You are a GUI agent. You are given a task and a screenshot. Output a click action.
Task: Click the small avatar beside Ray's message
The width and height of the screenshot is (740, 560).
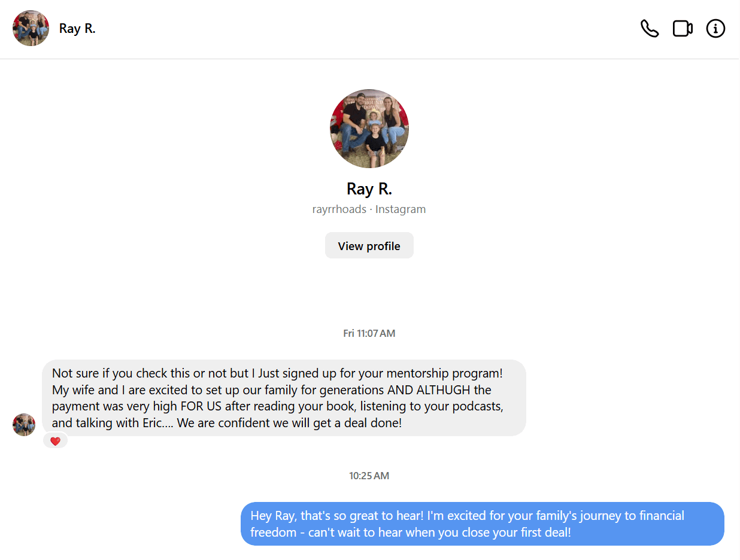(24, 425)
